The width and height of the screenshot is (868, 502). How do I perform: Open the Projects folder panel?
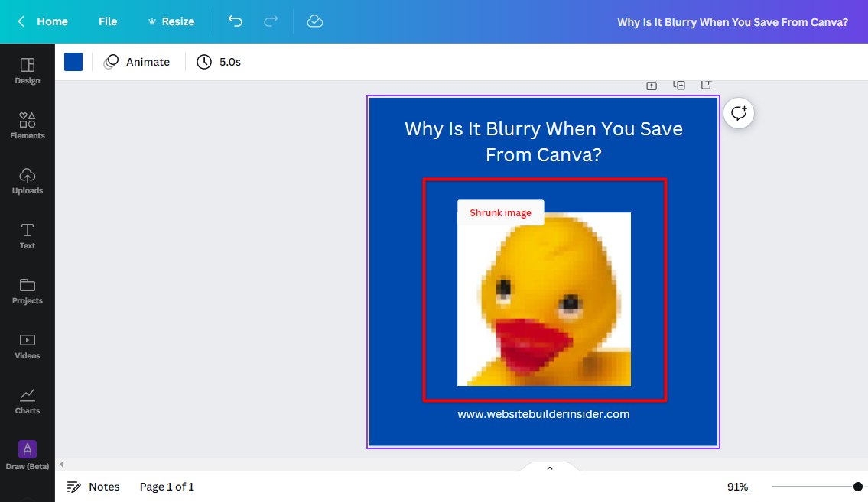[28, 290]
